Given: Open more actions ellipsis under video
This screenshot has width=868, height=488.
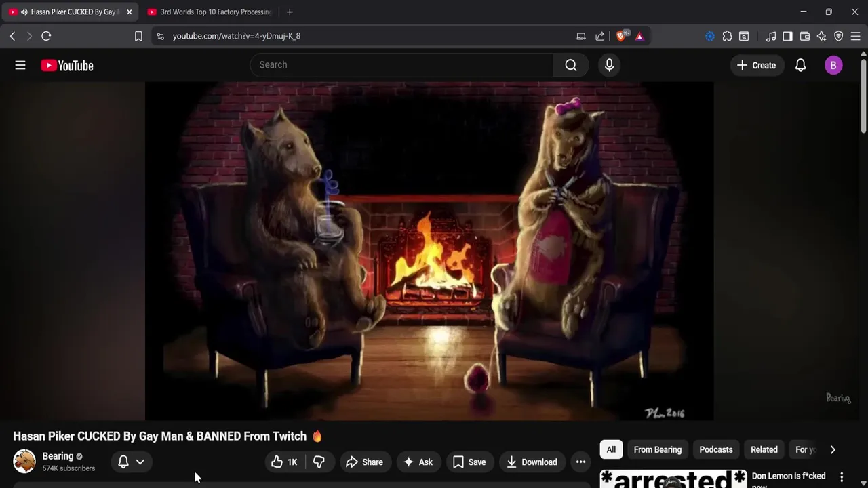Looking at the screenshot, I should (x=580, y=462).
